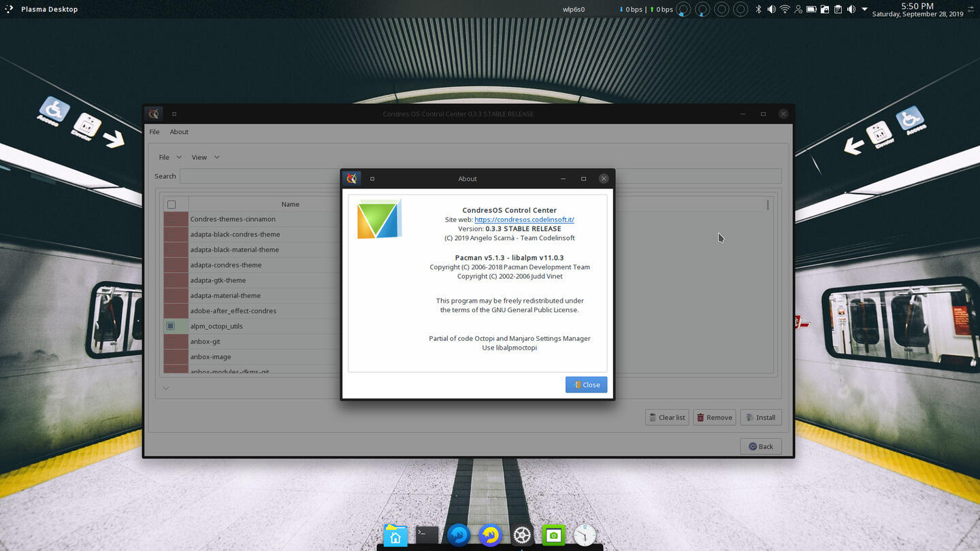Viewport: 980px width, 551px height.
Task: Uncheck the alpm_octopi_utils checkbox
Action: pyautogui.click(x=171, y=326)
